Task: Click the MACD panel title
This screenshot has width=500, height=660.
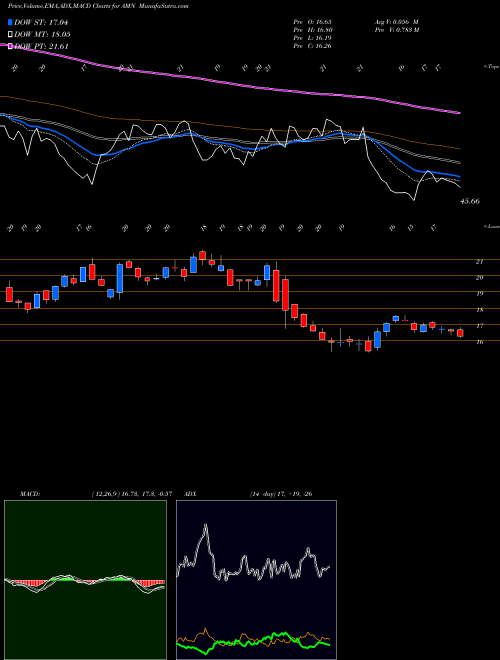Action: point(30,494)
